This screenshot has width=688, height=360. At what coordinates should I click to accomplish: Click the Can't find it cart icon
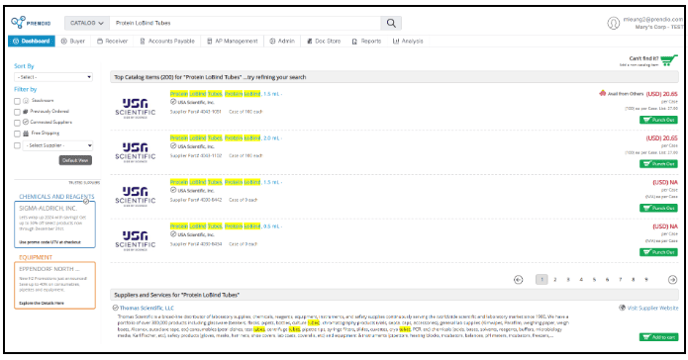tap(668, 60)
